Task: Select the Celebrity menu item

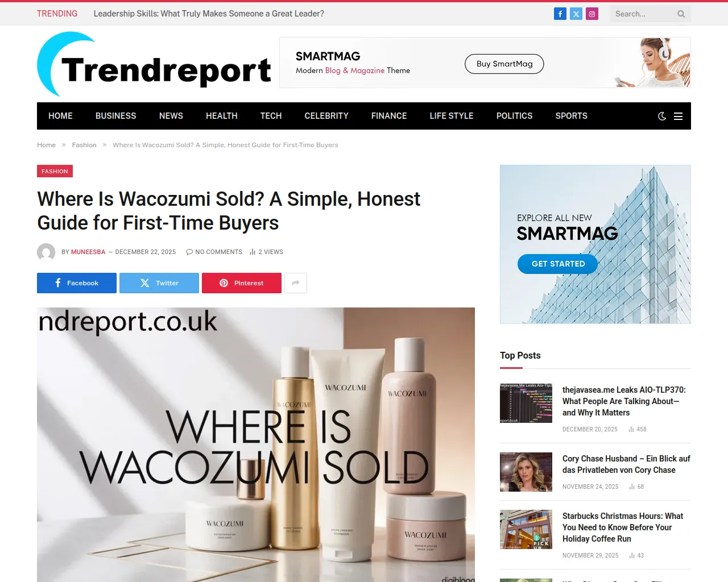Action: tap(326, 116)
